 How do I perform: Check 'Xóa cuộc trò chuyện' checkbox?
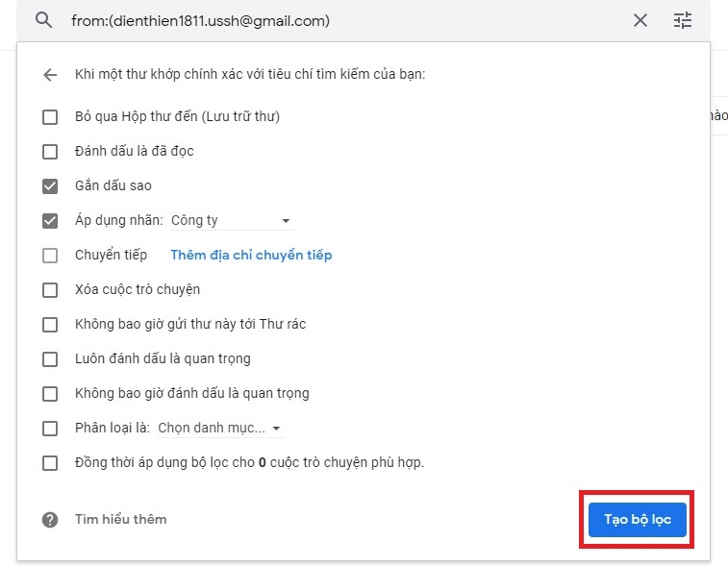pos(50,290)
